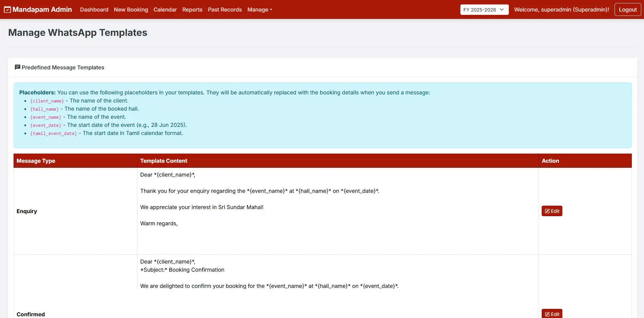Image resolution: width=644 pixels, height=318 pixels.
Task: Click the '*Subject:* Booking Confirmation' line
Action: tap(182, 270)
